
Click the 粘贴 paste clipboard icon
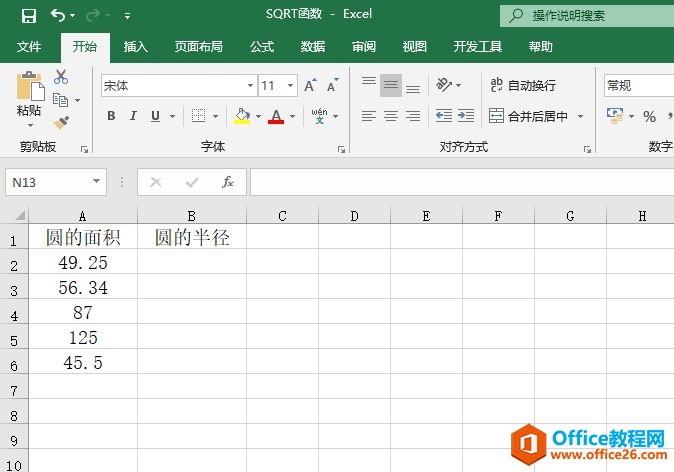click(30, 86)
